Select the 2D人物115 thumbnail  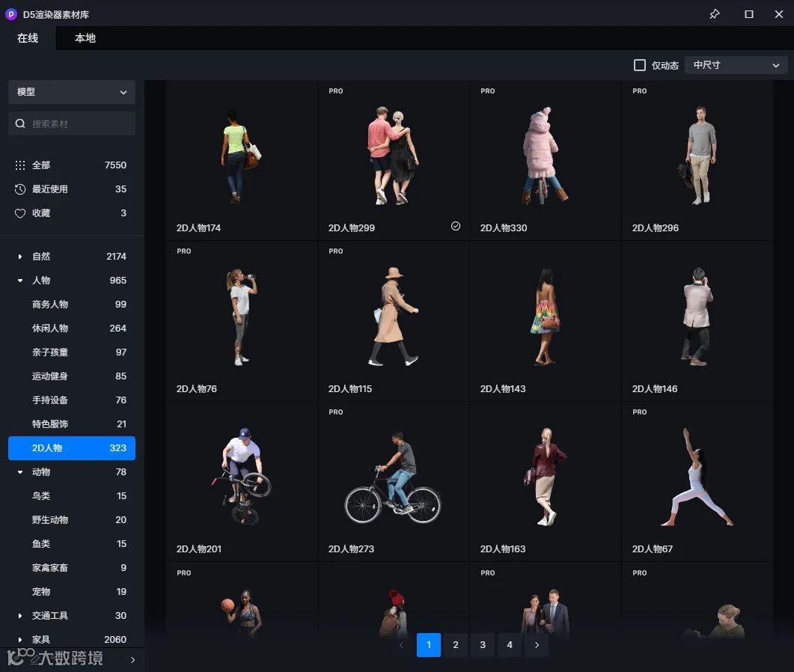click(x=394, y=321)
